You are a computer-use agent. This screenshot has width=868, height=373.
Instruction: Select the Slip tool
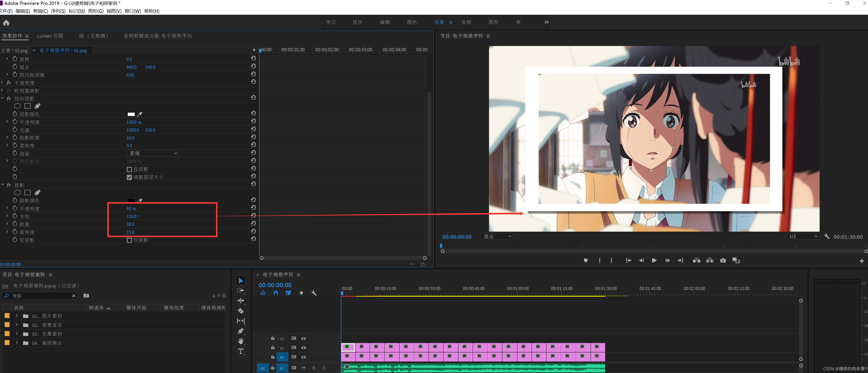coord(241,321)
